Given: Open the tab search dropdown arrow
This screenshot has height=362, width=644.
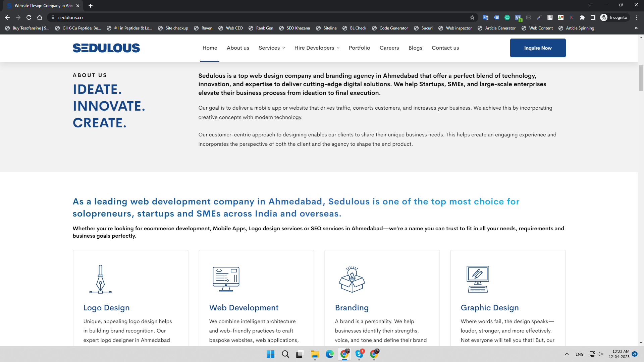Looking at the screenshot, I should [590, 5].
